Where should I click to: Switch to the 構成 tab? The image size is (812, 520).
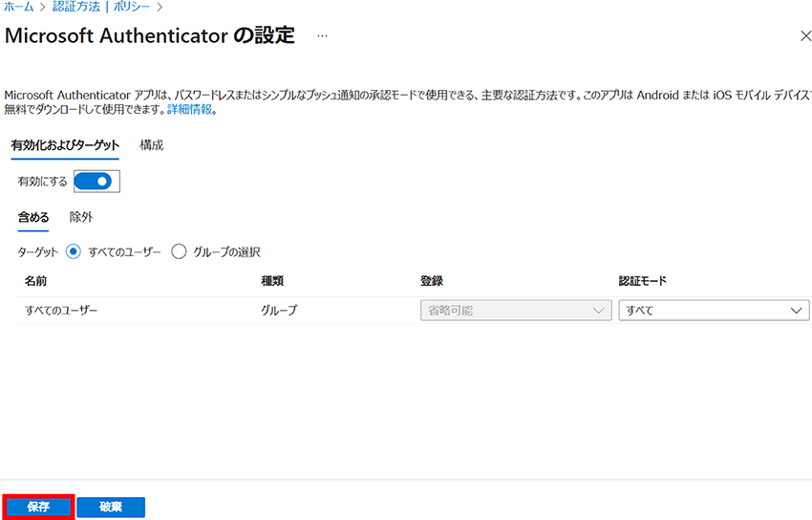(x=151, y=145)
